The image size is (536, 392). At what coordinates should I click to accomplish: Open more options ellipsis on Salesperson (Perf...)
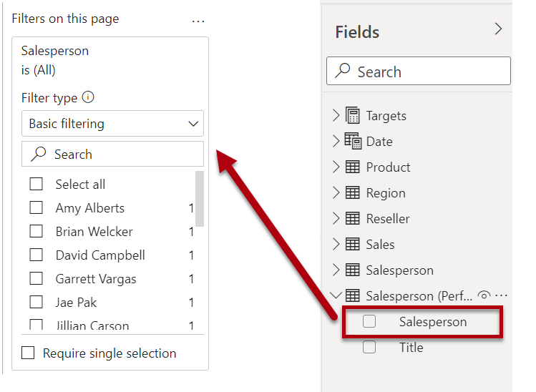(501, 295)
